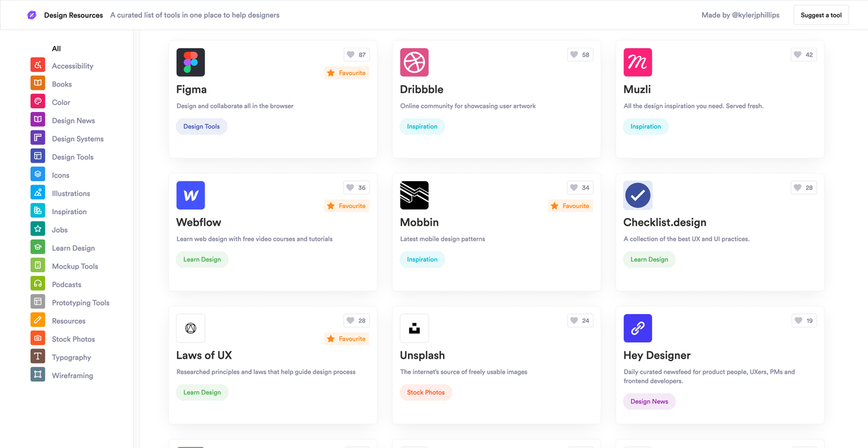Like the Unsplash card with heart button
The image size is (868, 448).
pyautogui.click(x=580, y=321)
